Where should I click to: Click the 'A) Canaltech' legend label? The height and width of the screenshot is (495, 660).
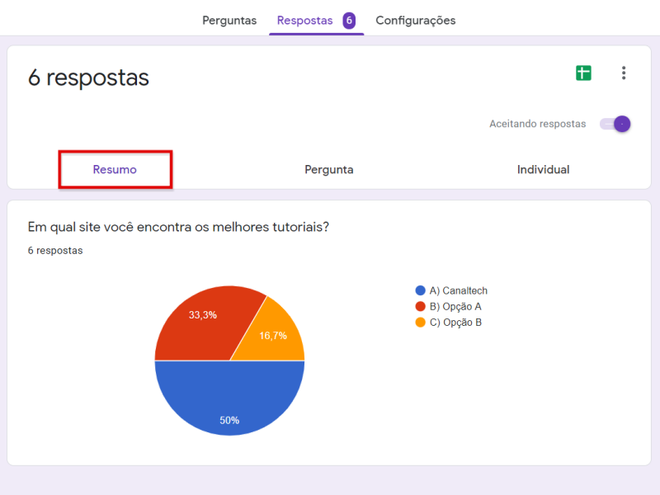458,290
